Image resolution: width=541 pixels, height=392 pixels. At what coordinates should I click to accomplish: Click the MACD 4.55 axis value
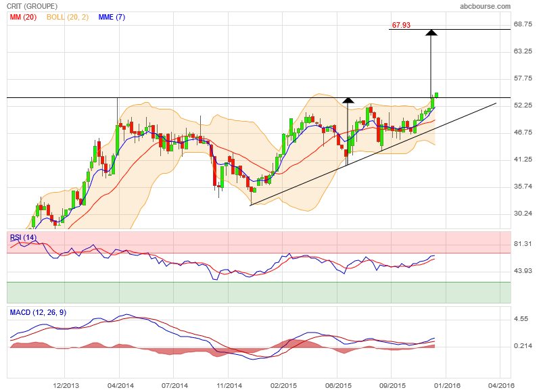[521, 319]
